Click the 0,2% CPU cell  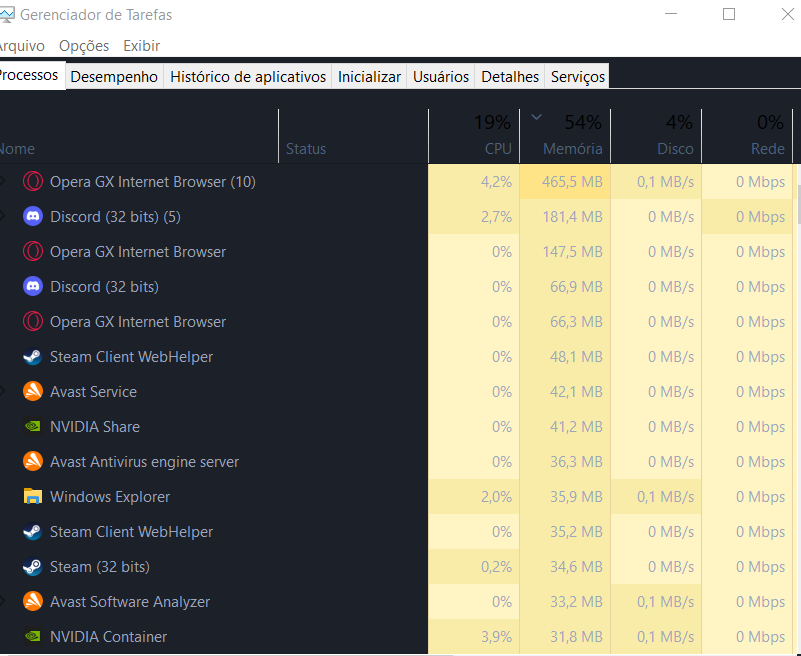click(x=474, y=567)
